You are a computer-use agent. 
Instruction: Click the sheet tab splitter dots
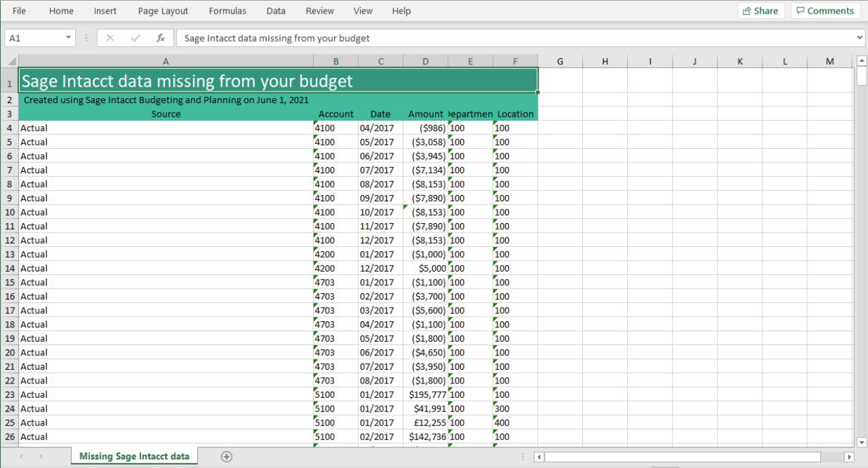[x=523, y=456]
